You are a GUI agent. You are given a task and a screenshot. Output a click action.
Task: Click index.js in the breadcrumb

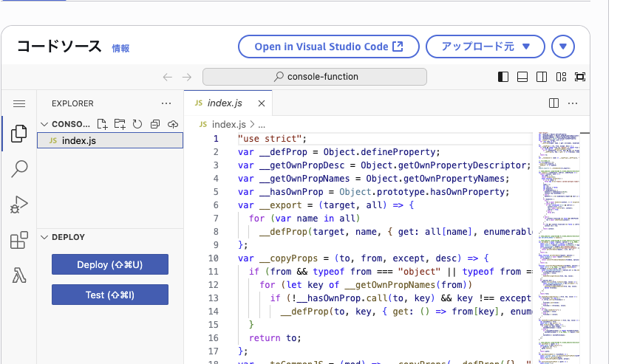(228, 125)
